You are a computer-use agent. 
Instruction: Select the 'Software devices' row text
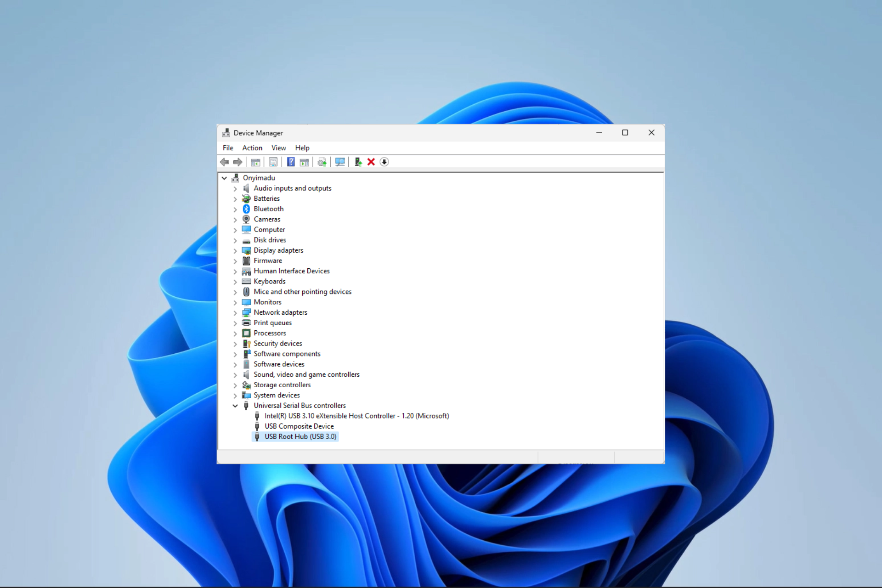279,364
